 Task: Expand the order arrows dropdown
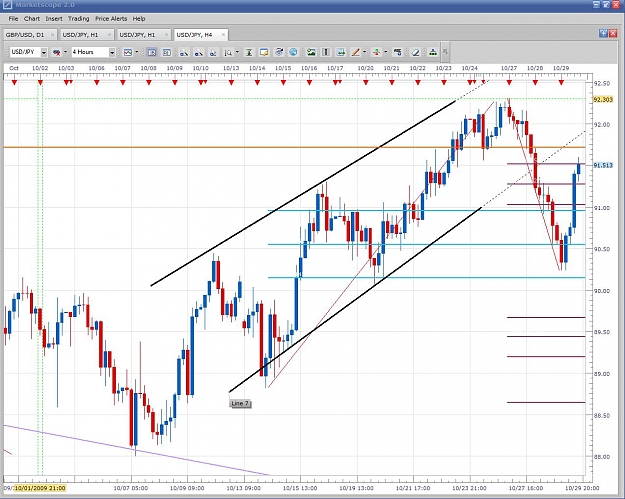385,52
